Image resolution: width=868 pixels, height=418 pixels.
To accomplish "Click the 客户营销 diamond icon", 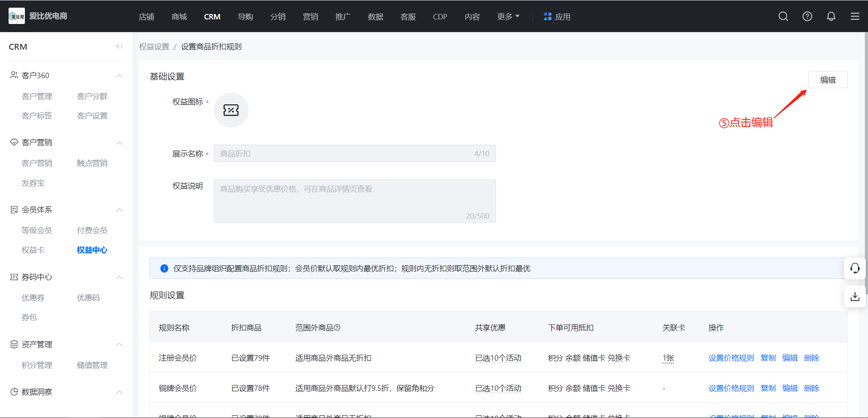I will click(x=14, y=142).
